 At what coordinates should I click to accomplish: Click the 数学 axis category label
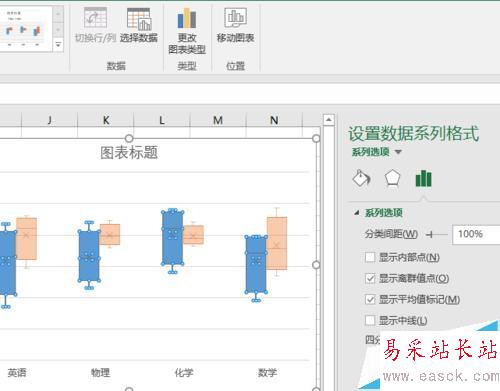tap(267, 372)
